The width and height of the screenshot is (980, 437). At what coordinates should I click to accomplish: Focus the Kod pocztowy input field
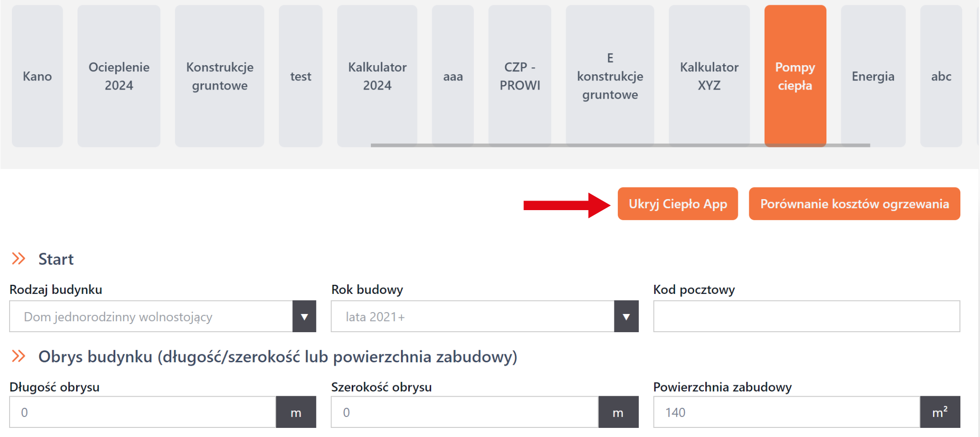[806, 316]
